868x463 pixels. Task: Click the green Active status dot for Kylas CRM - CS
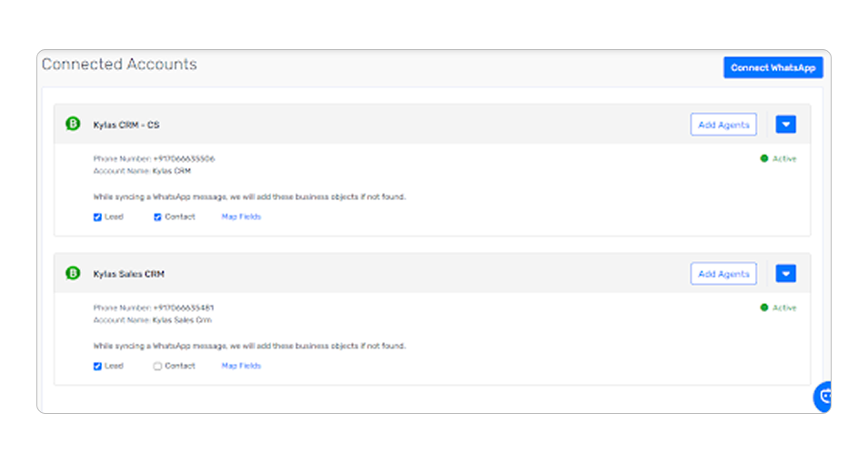763,159
